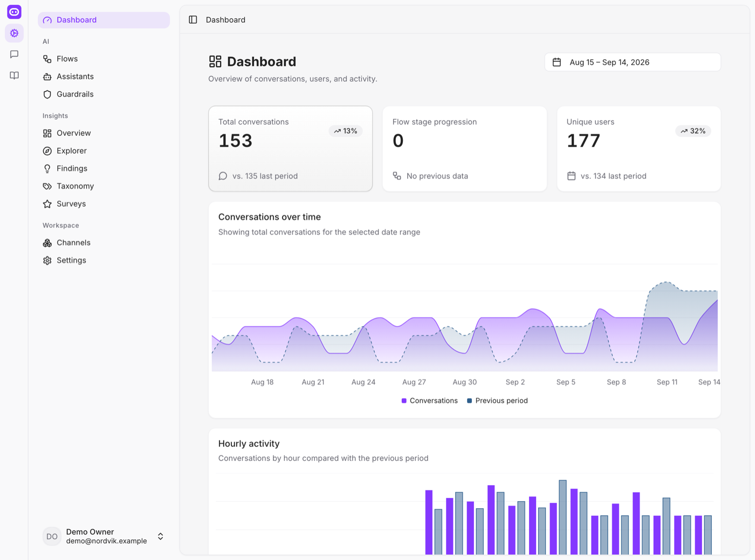Select the Flow stage progression card

(x=465, y=149)
